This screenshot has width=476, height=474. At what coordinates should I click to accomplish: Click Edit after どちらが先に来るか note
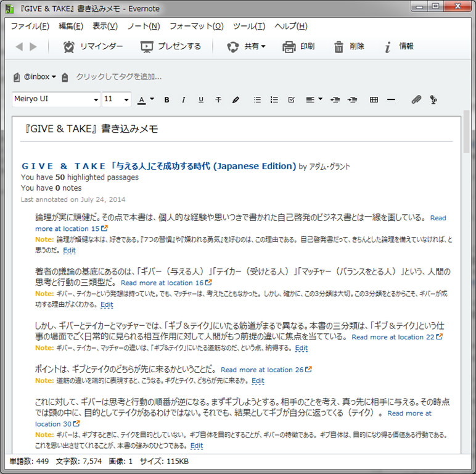tap(258, 381)
